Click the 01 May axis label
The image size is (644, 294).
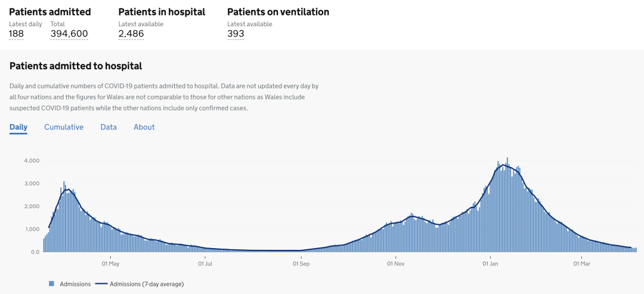click(x=110, y=263)
